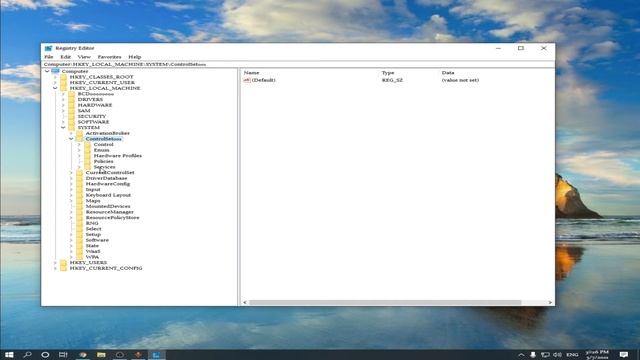Select the Setup key
The width and height of the screenshot is (640, 360).
click(x=93, y=235)
